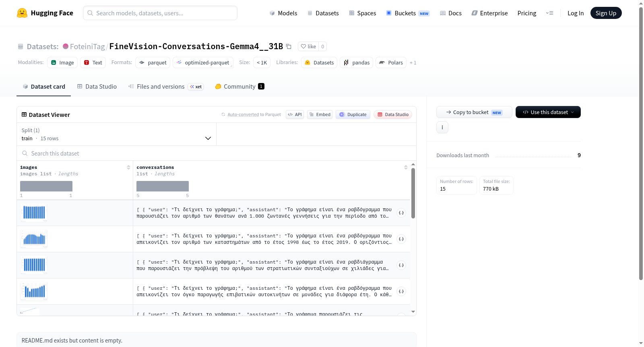Select the optimized-parquet format tag
Viewport: 644px width, 347px height.
[x=203, y=62]
